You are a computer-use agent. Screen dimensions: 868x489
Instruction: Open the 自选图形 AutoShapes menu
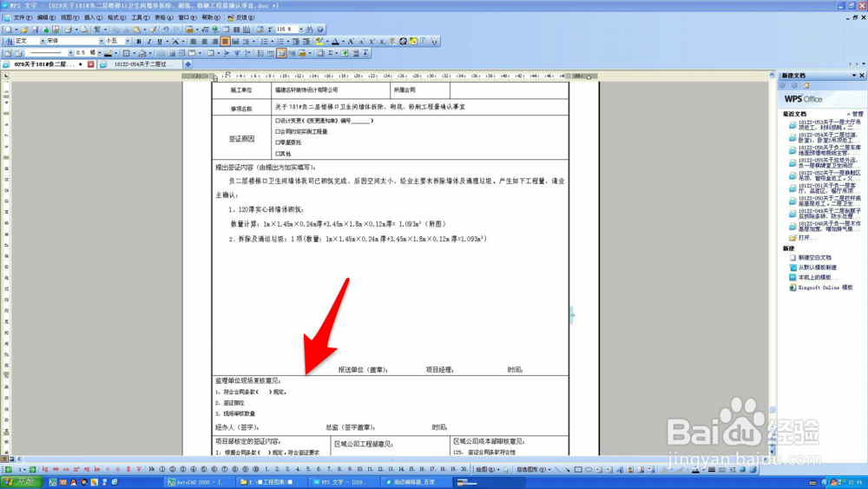pos(534,470)
